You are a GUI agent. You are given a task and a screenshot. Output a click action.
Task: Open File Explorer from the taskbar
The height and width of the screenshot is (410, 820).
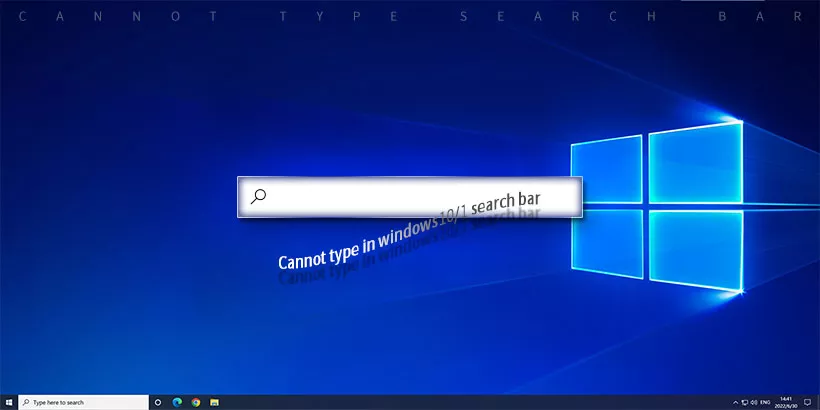214,402
